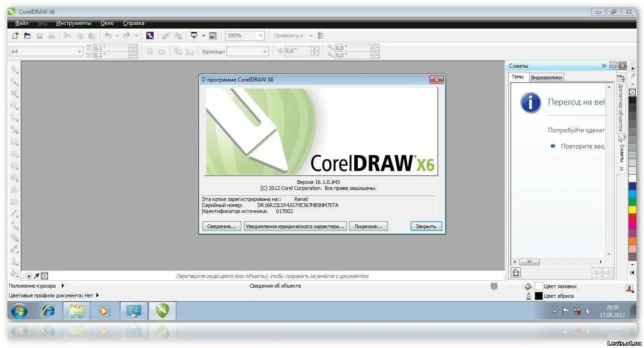Select landscape page orientation
The image size is (644, 348).
(162, 52)
